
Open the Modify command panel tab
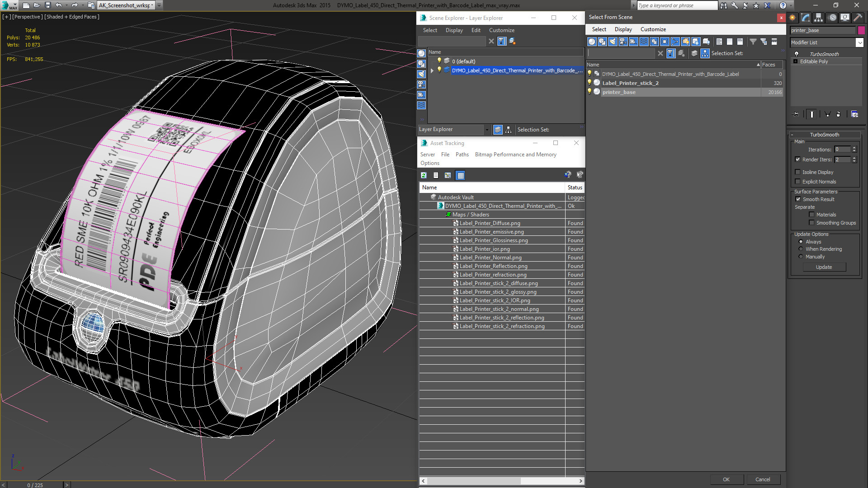(806, 18)
